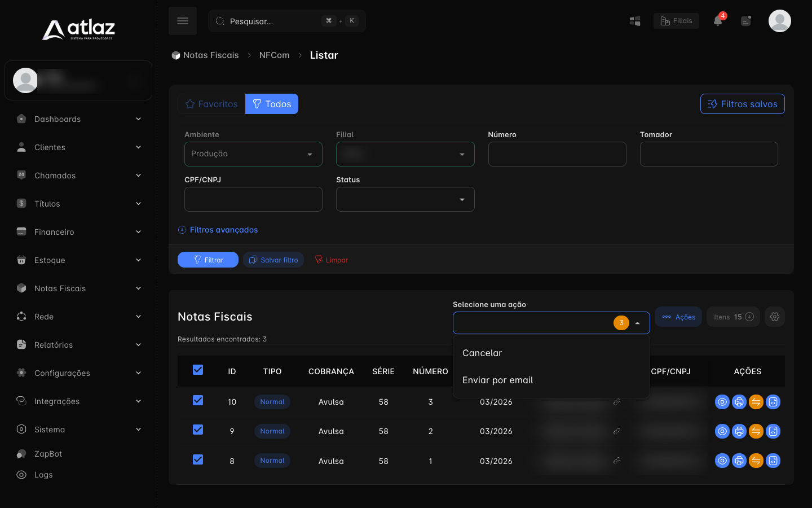Print the invoice in row ID 10

(739, 402)
